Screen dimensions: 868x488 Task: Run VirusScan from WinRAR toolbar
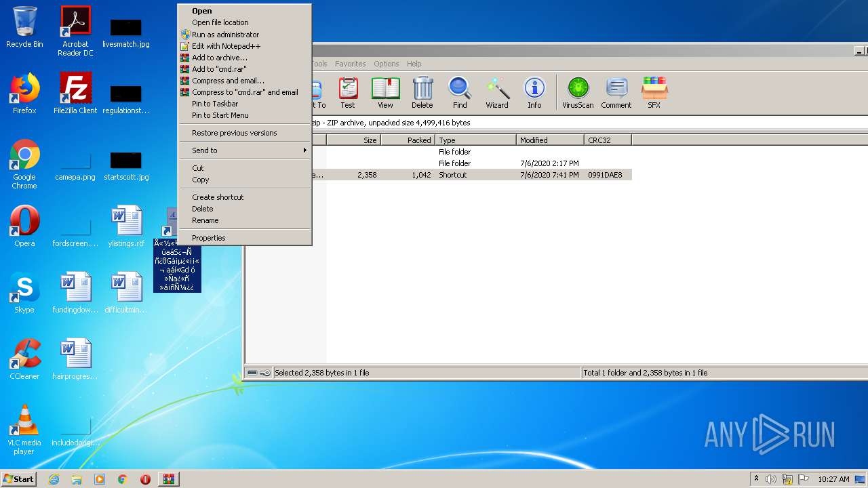[578, 93]
